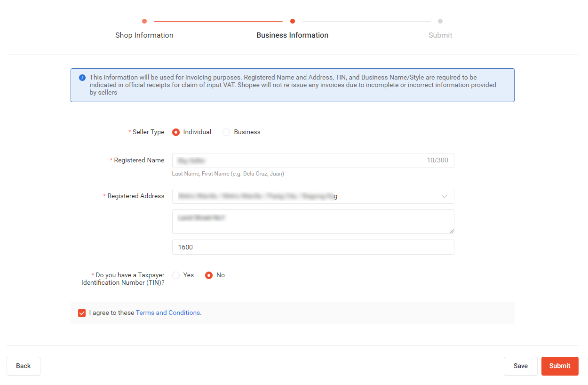Select Business as the Seller Type
Image resolution: width=588 pixels, height=385 pixels.
coord(226,132)
